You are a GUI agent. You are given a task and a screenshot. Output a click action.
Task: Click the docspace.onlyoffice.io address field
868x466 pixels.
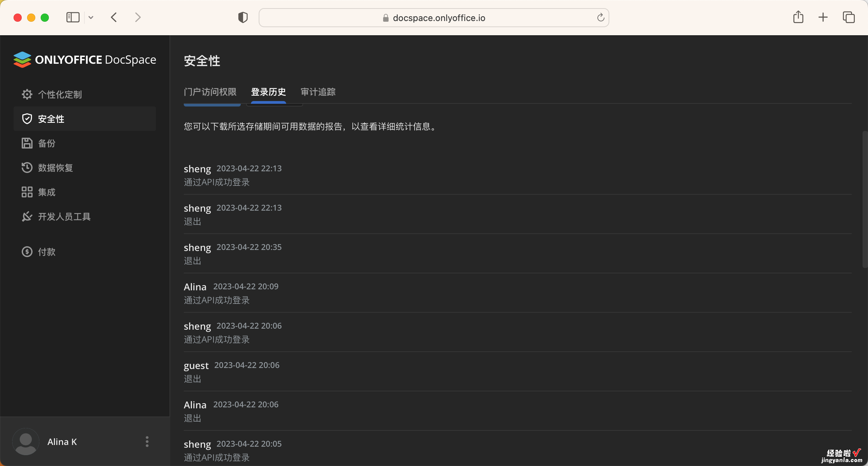tap(434, 18)
